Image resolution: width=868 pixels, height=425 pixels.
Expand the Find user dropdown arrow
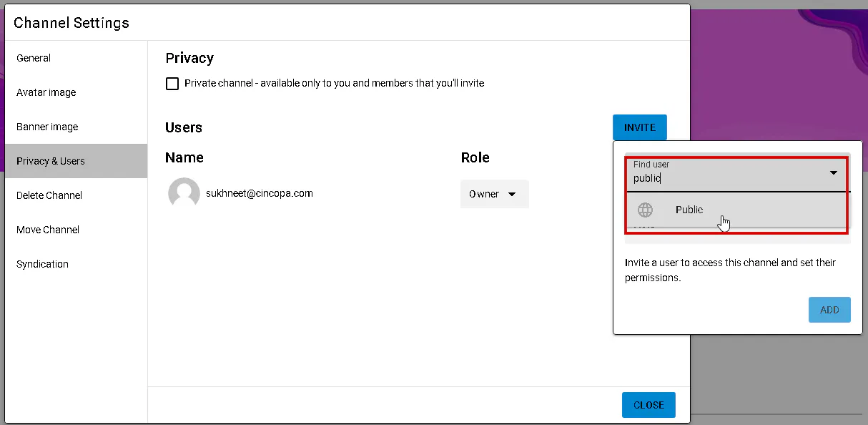click(x=834, y=173)
